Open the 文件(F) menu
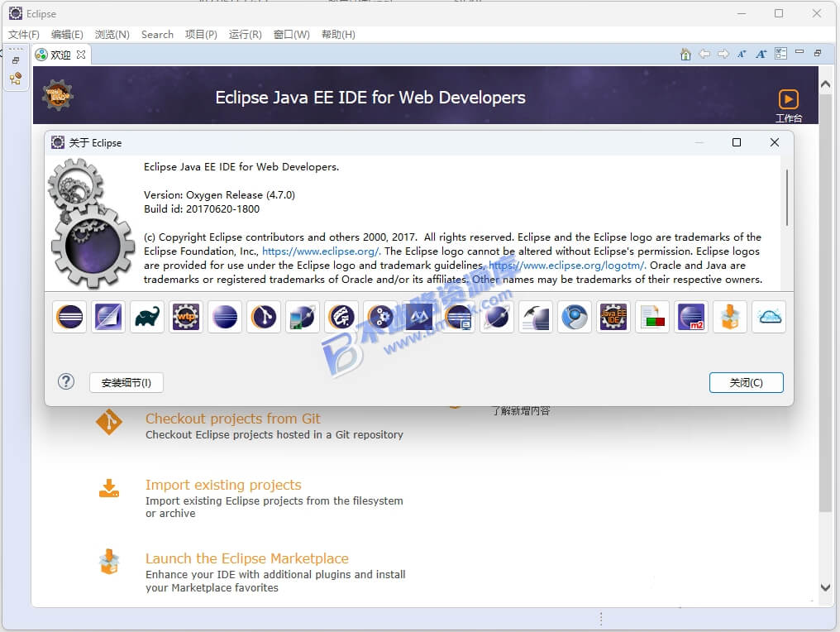 [24, 34]
